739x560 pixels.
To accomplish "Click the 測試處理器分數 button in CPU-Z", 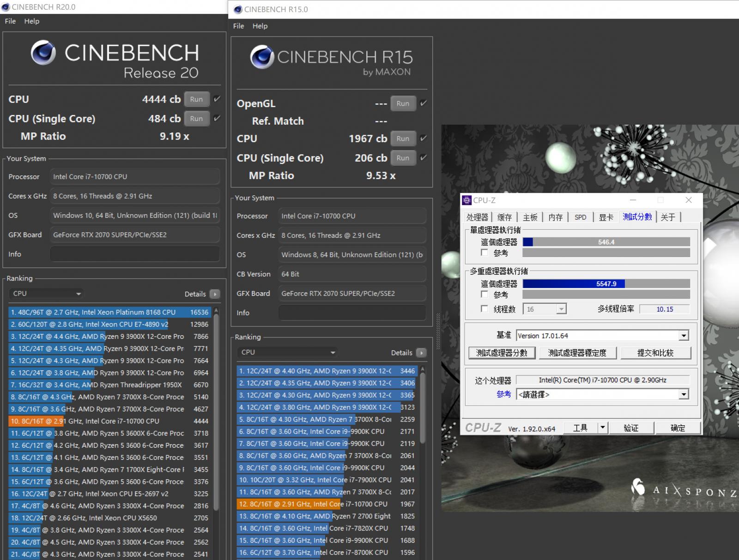I will [x=502, y=353].
